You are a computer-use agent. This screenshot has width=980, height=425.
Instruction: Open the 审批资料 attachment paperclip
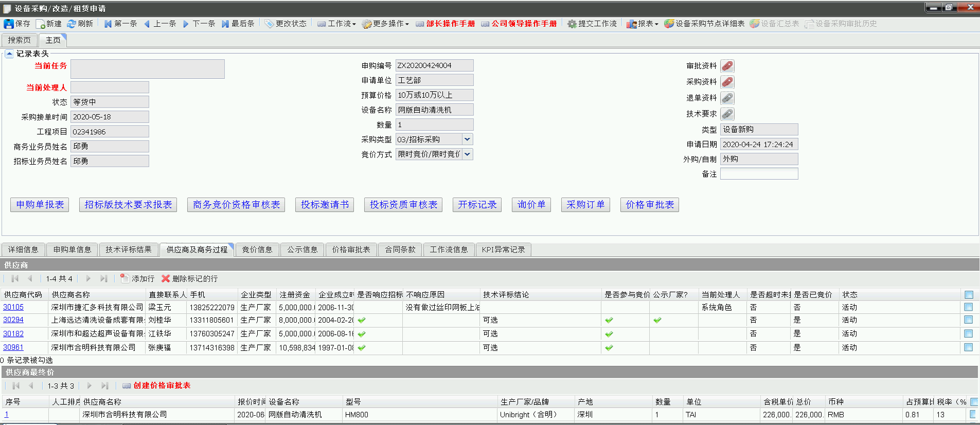coord(727,66)
